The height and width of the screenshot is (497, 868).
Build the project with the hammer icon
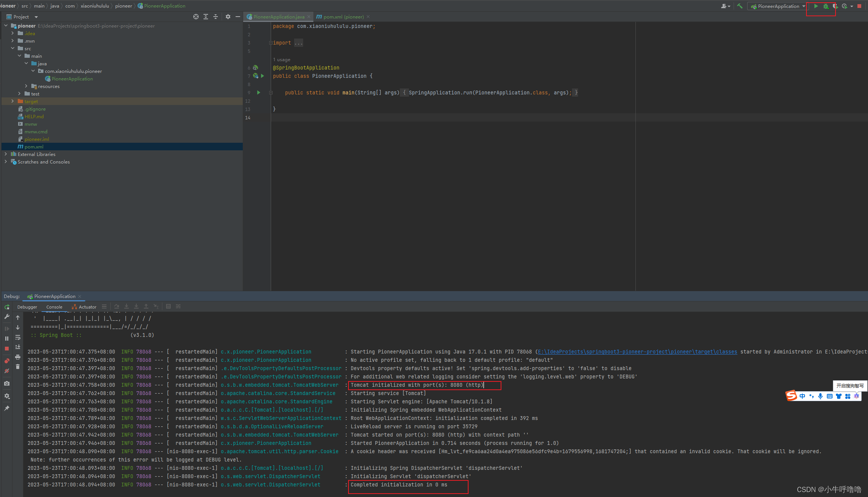(740, 6)
